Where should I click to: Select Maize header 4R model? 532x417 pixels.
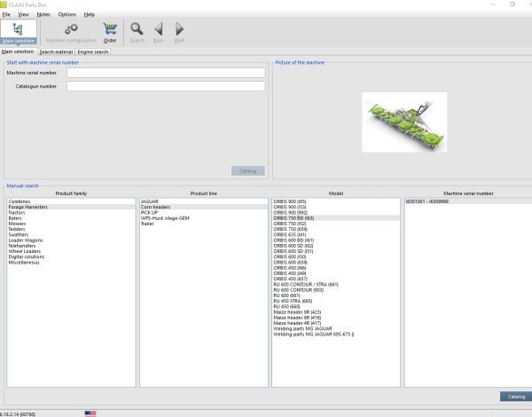336,323
